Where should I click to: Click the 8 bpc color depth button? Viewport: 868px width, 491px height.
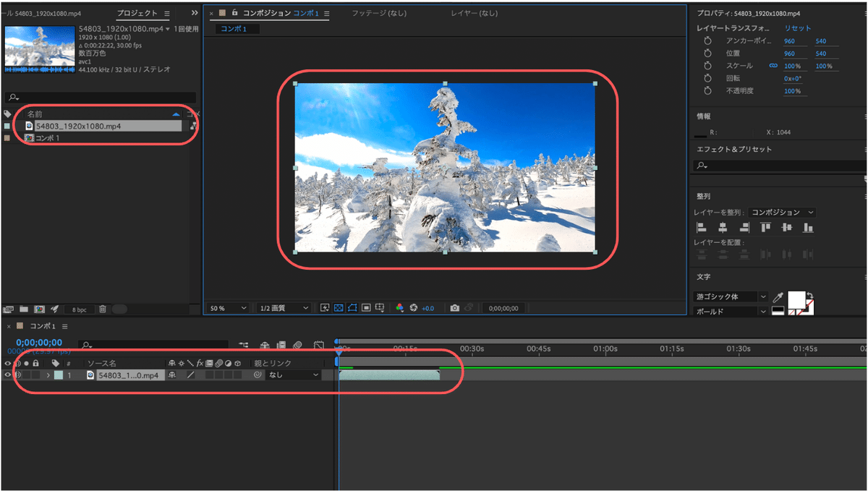(79, 309)
